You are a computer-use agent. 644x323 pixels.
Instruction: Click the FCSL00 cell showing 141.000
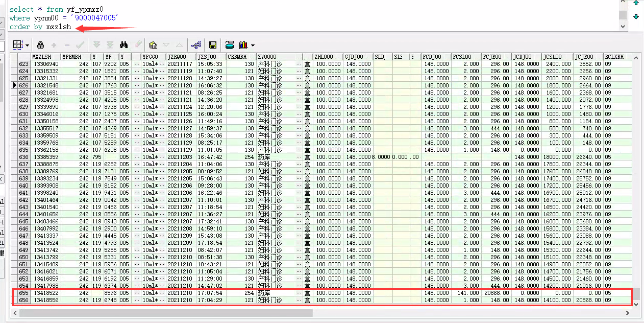click(x=466, y=293)
